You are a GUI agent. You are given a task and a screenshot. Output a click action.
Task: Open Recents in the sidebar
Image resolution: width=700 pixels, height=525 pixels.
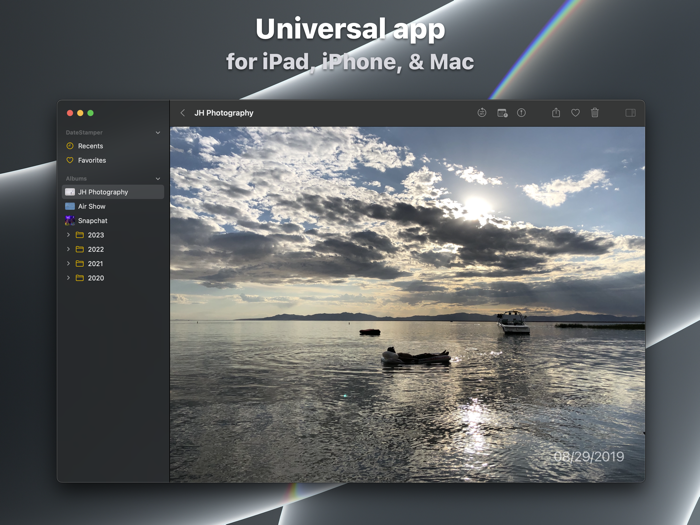pyautogui.click(x=113, y=146)
